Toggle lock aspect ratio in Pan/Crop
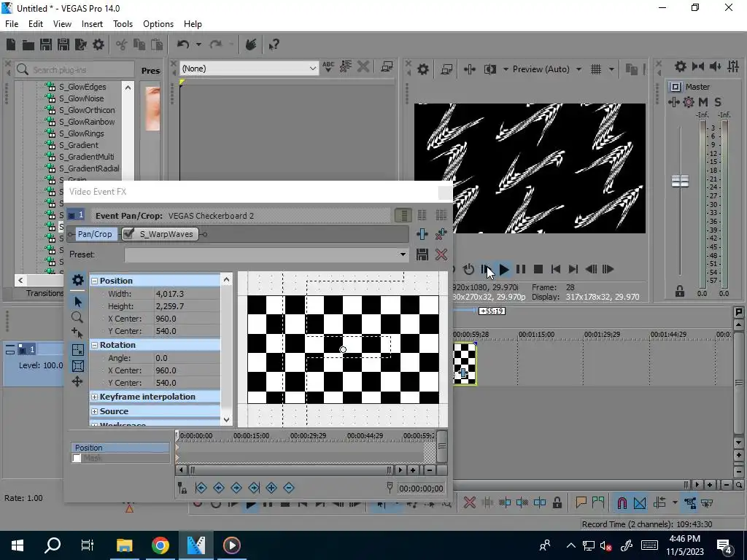 (77, 349)
